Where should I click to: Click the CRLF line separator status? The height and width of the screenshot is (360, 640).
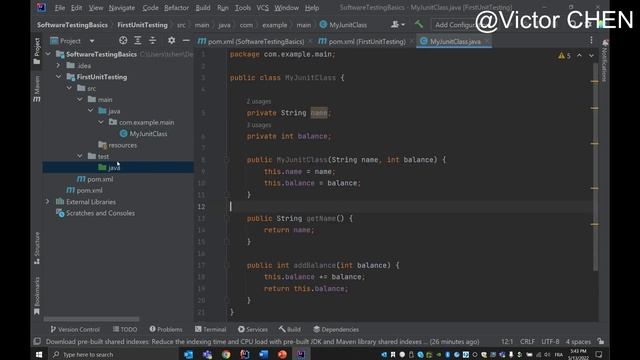click(527, 341)
